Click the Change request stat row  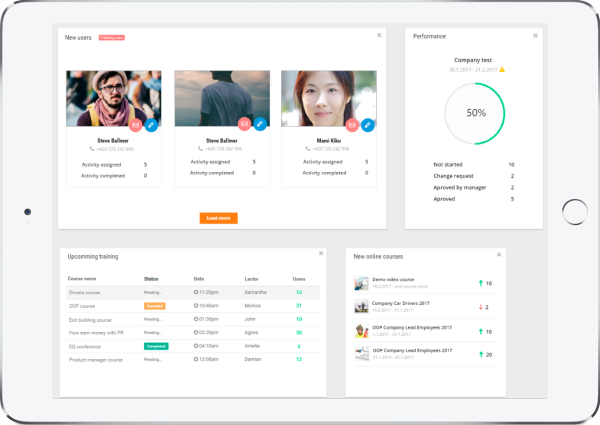[474, 176]
